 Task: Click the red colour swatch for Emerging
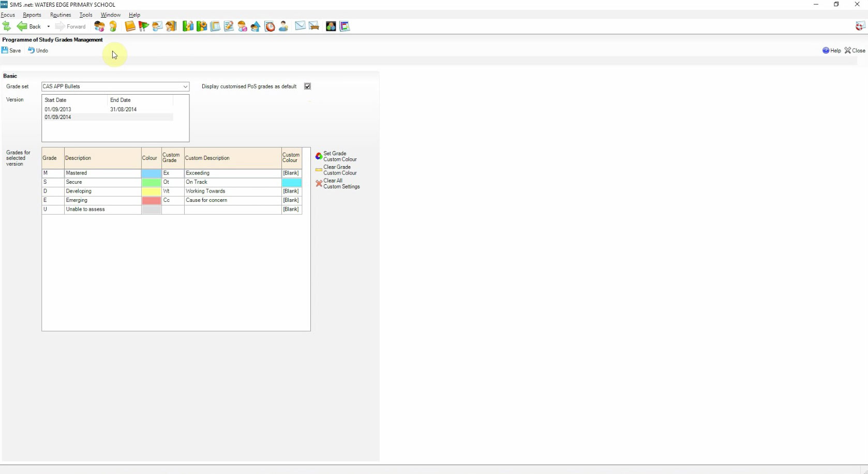coord(152,200)
